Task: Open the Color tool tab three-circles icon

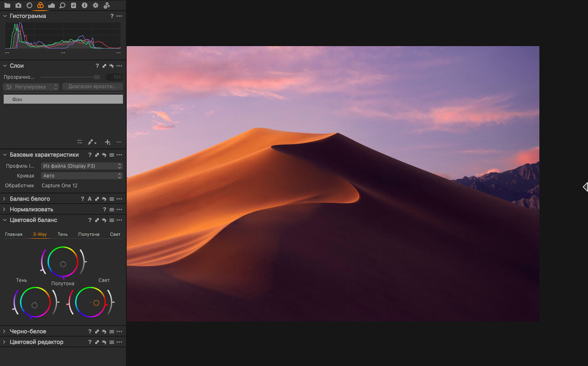Action: 40,5
